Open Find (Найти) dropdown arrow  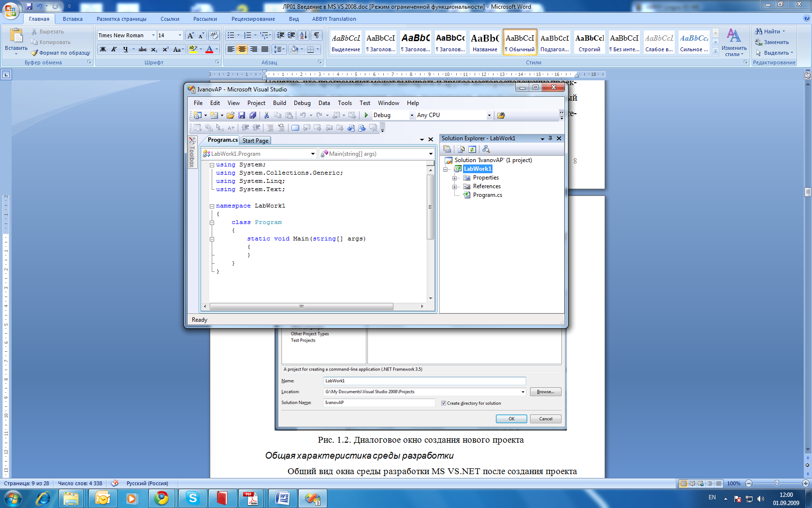(783, 31)
